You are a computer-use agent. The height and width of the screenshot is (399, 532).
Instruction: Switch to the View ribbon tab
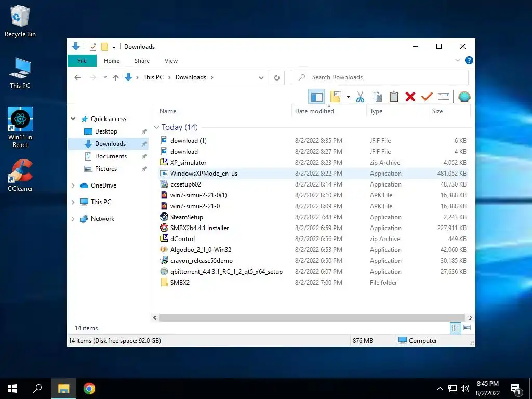click(171, 61)
